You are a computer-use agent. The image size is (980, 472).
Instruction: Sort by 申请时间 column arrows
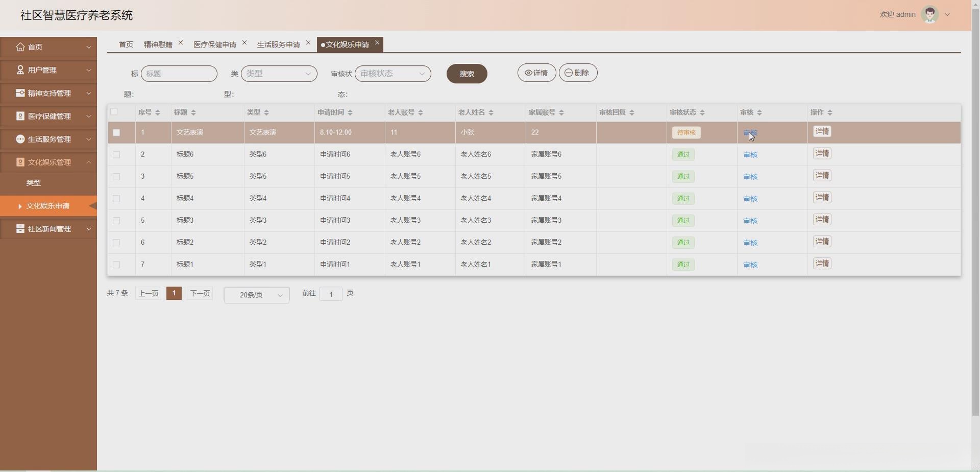(350, 112)
